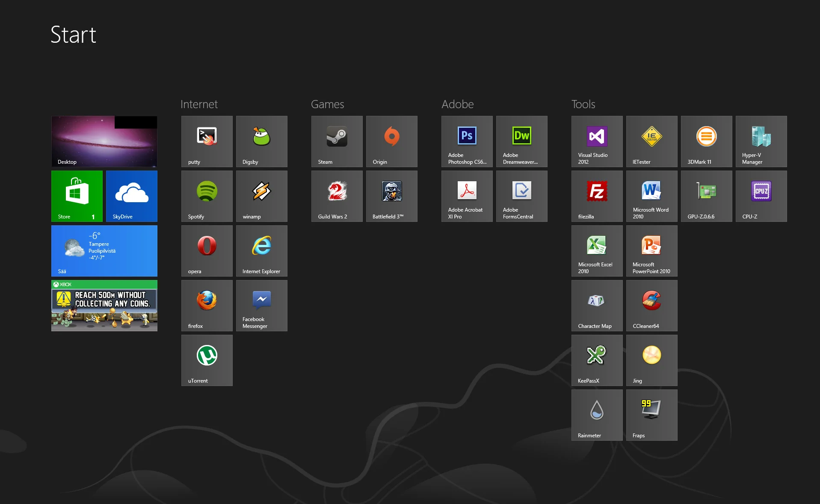Open the Guild Wars 2 tile
This screenshot has height=504, width=820.
(337, 196)
